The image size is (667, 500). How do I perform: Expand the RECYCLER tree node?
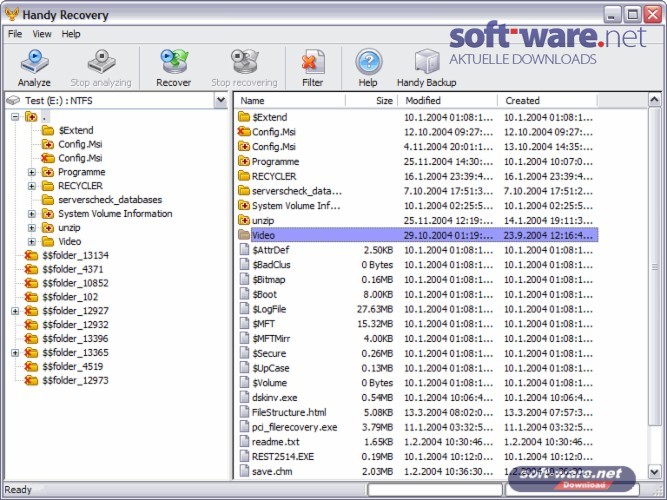pos(31,186)
